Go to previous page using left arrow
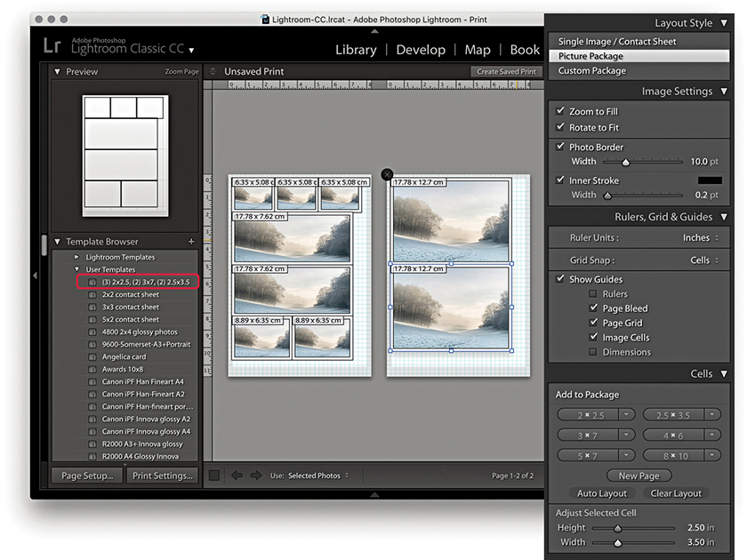Image resolution: width=747 pixels, height=560 pixels. [x=237, y=476]
